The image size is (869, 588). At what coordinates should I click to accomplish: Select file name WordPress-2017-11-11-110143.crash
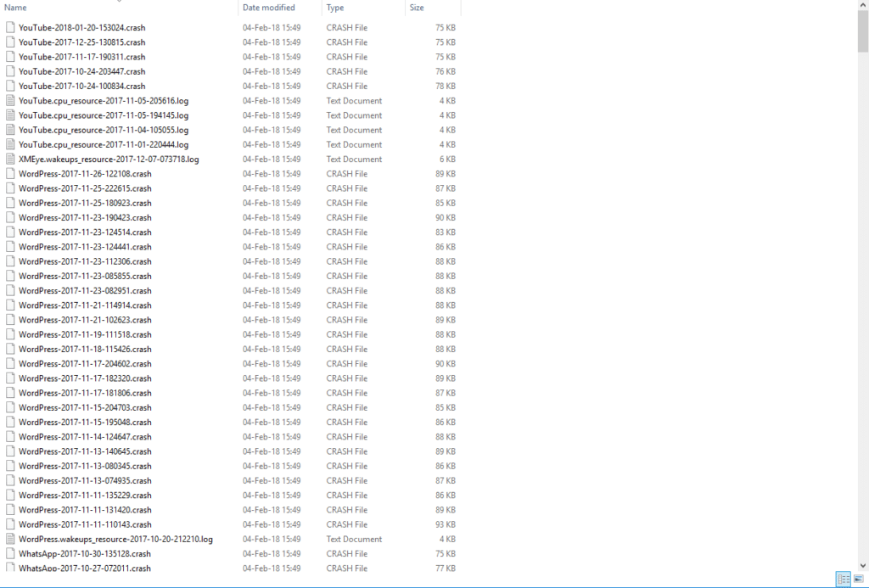tap(85, 524)
